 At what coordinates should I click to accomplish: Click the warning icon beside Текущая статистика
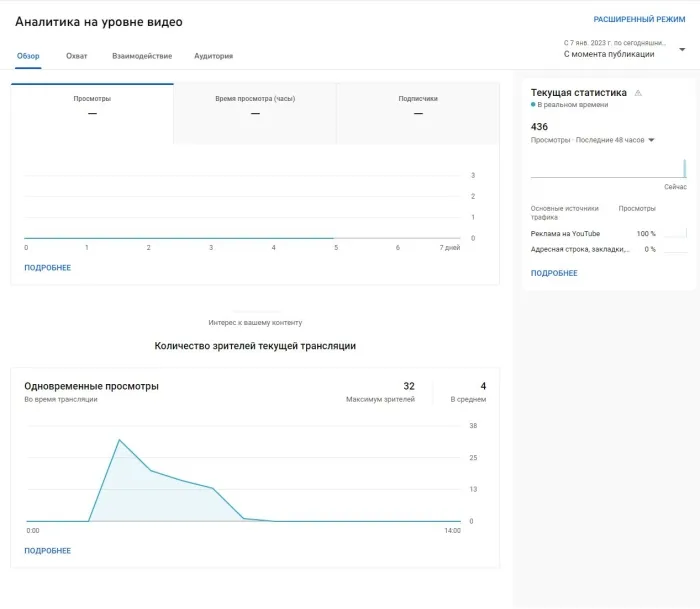[638, 93]
